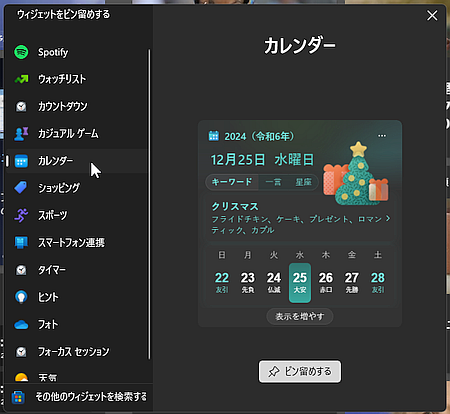Click the クリスマス keyword heading
Screen dimensions: 450x414
click(235, 206)
